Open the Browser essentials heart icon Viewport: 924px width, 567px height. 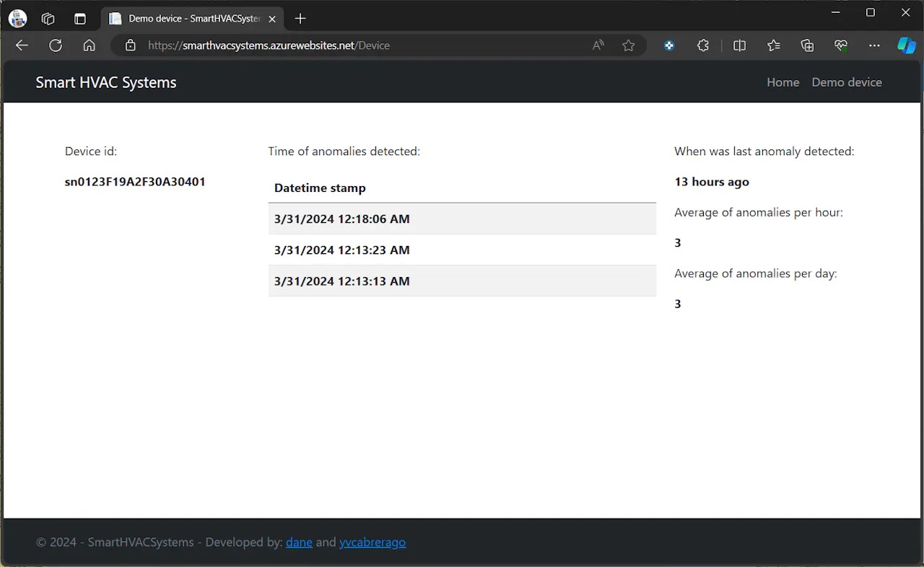click(840, 45)
